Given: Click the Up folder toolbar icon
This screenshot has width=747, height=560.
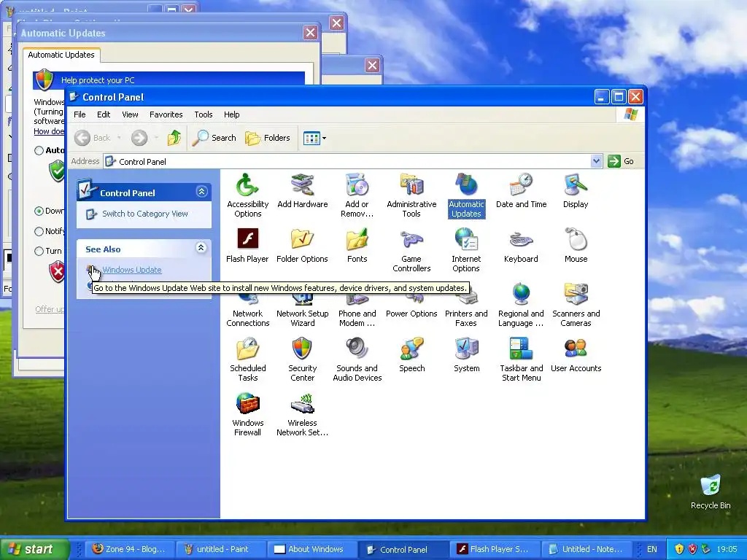Looking at the screenshot, I should coord(174,138).
